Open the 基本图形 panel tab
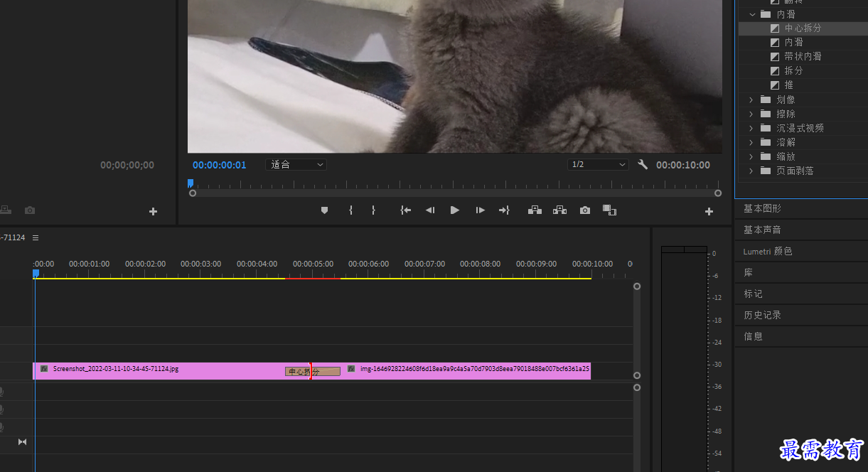 [762, 208]
